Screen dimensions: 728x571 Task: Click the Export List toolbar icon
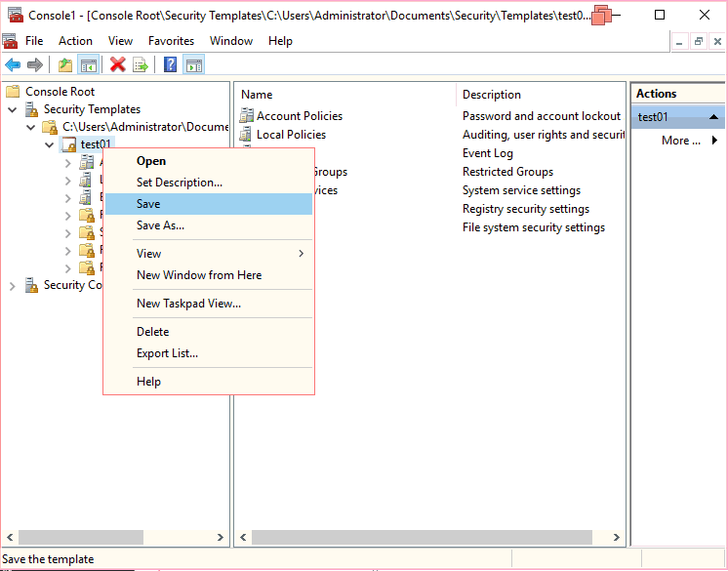(x=141, y=64)
